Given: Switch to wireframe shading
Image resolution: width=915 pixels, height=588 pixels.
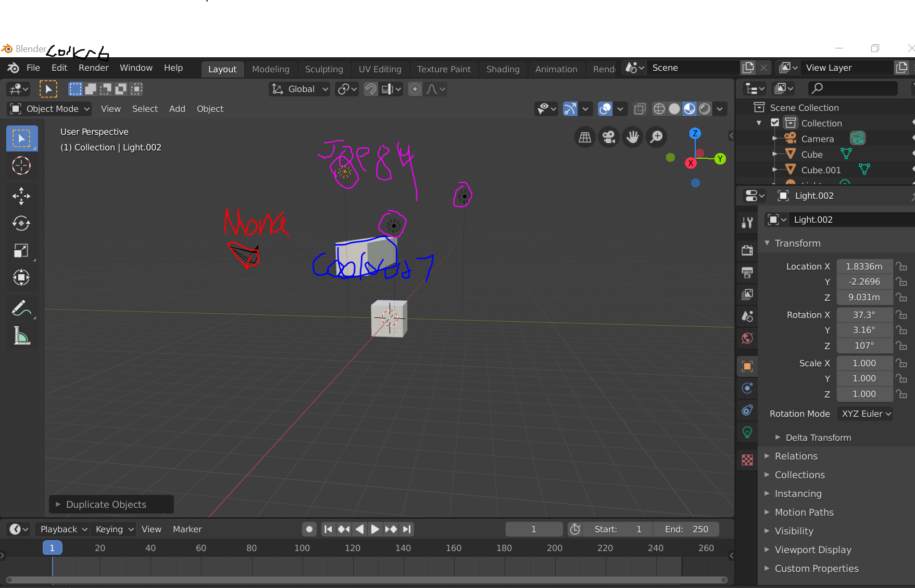Looking at the screenshot, I should point(659,109).
